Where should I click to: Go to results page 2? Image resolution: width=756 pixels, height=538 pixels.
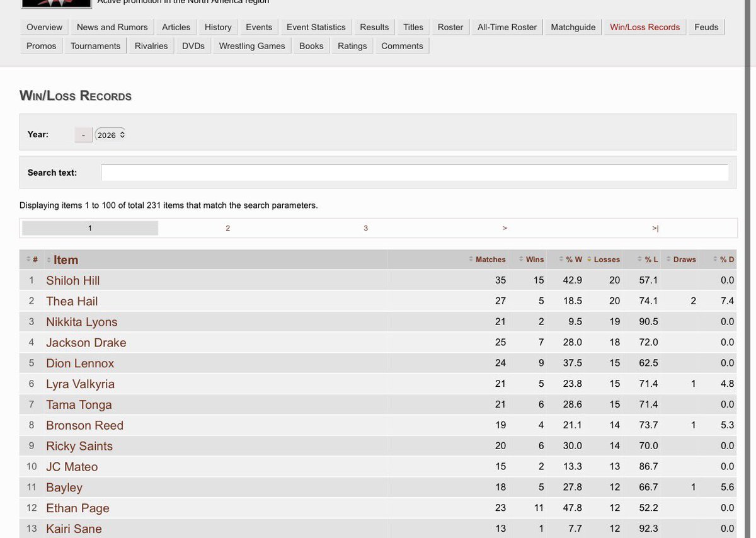tap(227, 228)
